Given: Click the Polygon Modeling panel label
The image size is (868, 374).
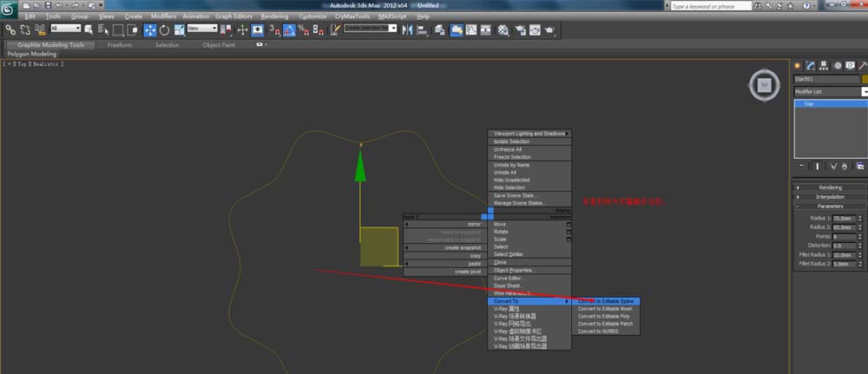Looking at the screenshot, I should (32, 54).
